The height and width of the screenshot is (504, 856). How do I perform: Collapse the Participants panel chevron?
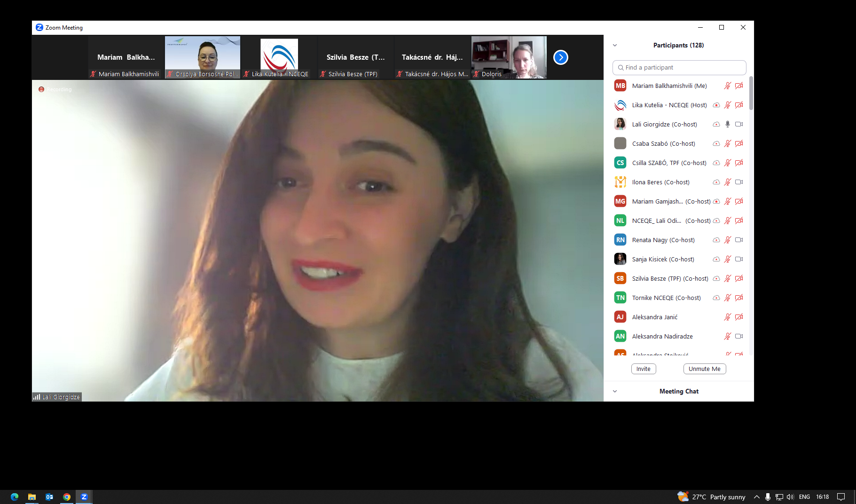click(615, 46)
